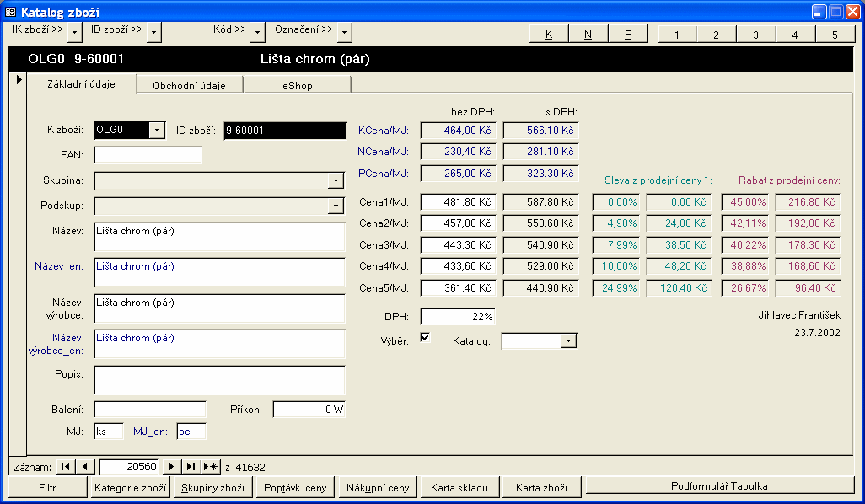Jump to the last record
Viewport: 865px width, 504px height.
tap(191, 467)
